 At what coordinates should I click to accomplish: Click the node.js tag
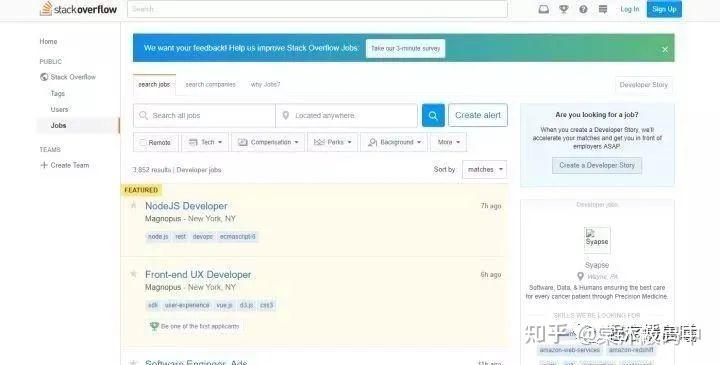(x=158, y=236)
